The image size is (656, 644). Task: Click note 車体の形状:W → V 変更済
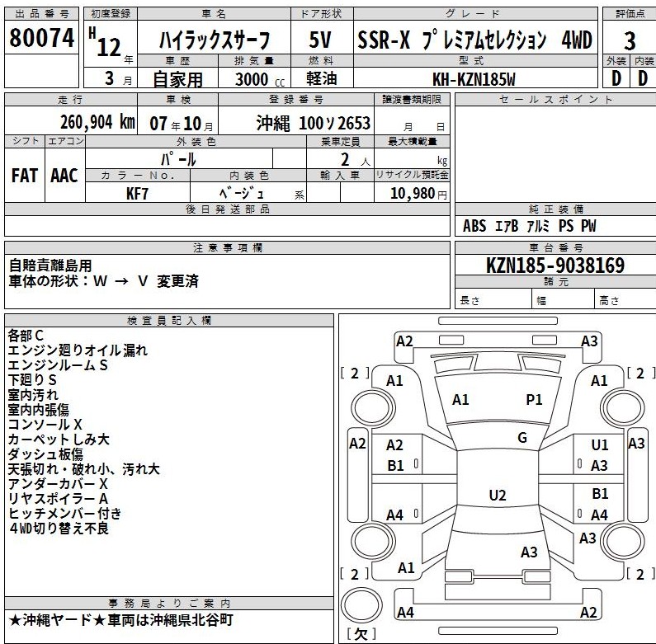(x=104, y=281)
